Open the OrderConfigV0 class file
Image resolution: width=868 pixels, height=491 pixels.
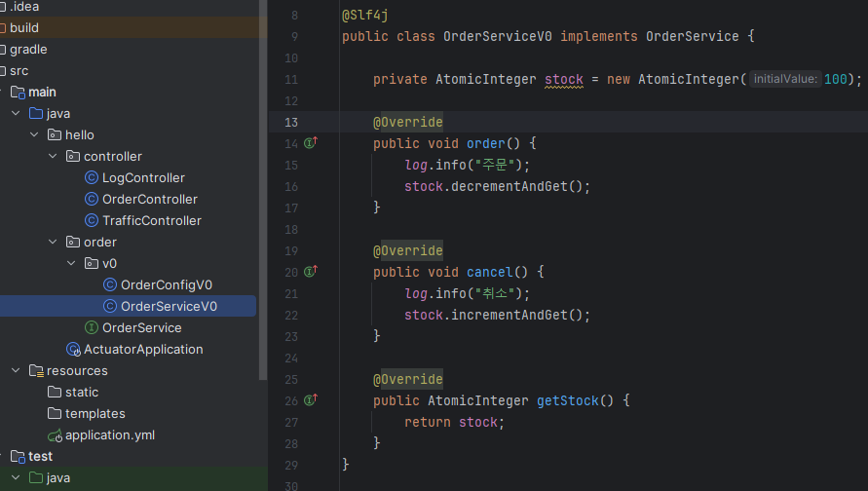167,285
